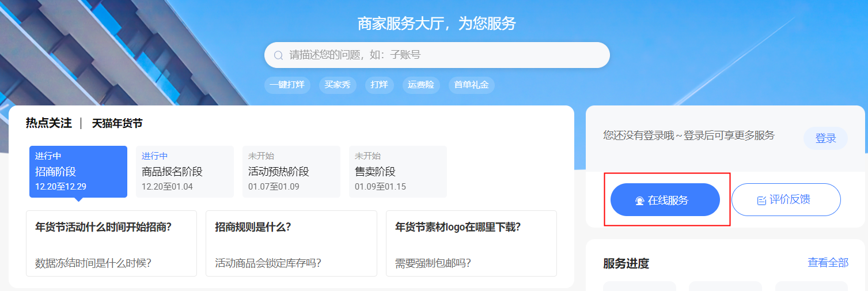Select the 招商阶段 stage card
The height and width of the screenshot is (291, 868).
click(78, 172)
